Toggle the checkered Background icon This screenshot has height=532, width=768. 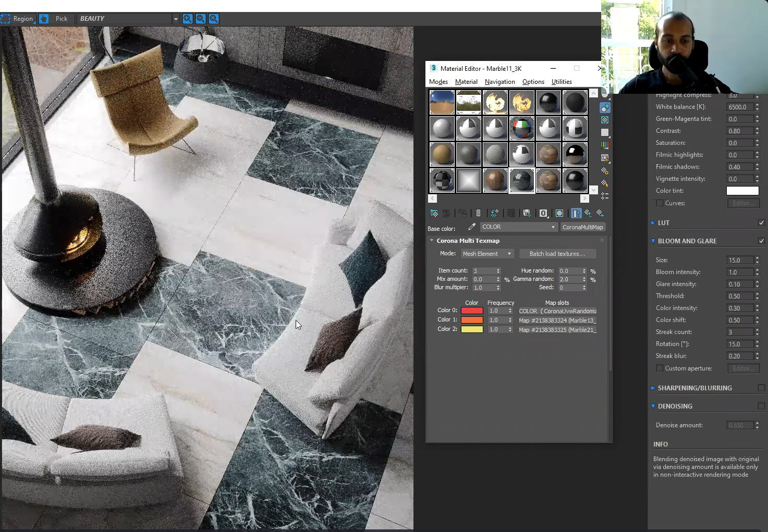605,120
